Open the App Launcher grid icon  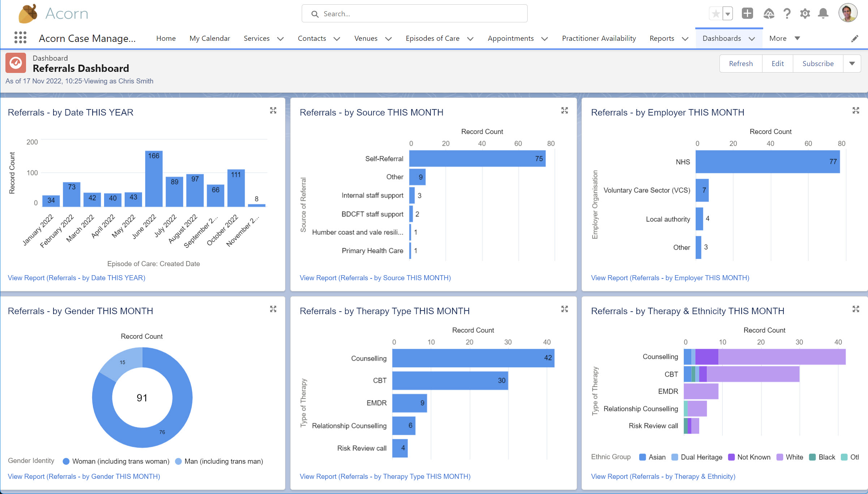[20, 38]
